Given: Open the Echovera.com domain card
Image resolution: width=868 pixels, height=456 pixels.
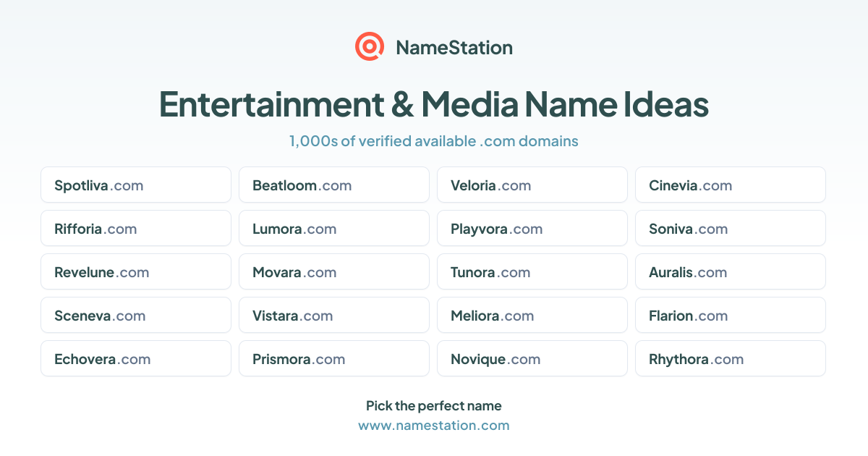Looking at the screenshot, I should pyautogui.click(x=136, y=358).
